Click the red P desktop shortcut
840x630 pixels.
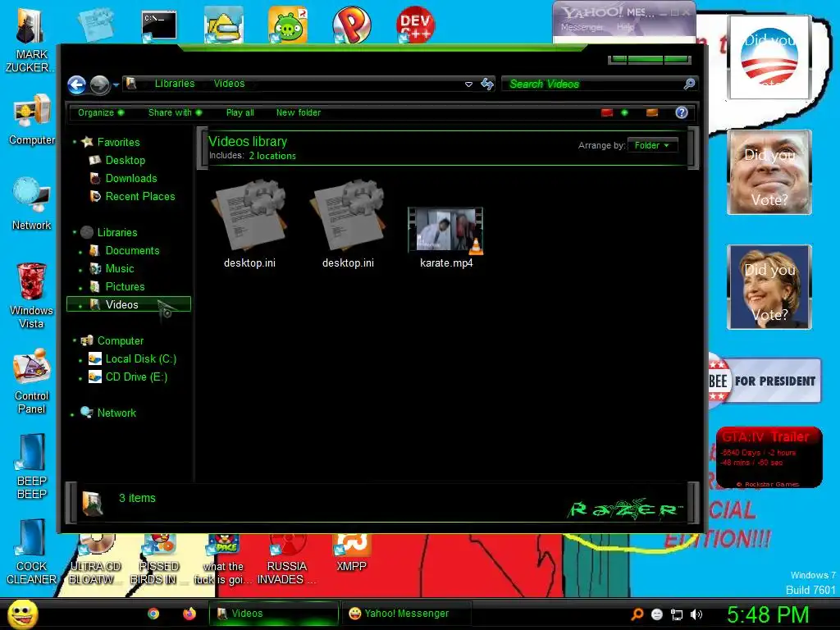pos(351,25)
